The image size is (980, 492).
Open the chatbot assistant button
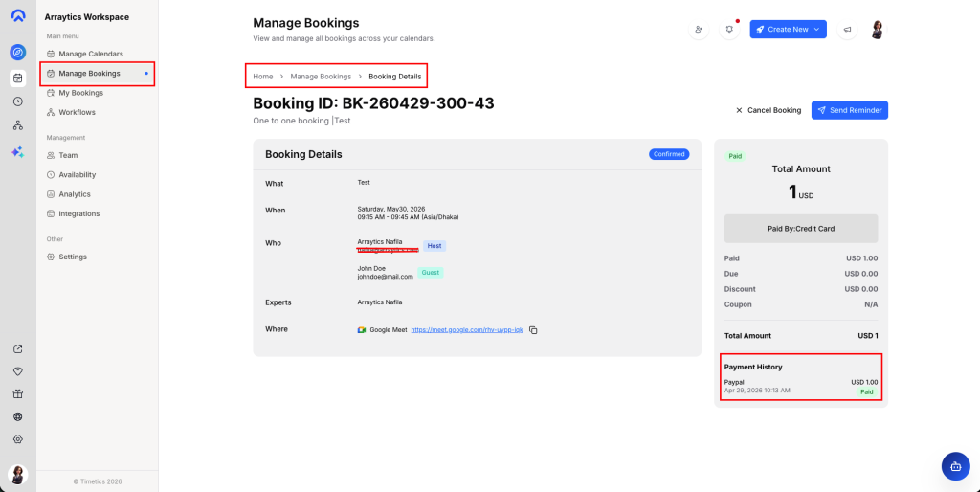(x=955, y=466)
